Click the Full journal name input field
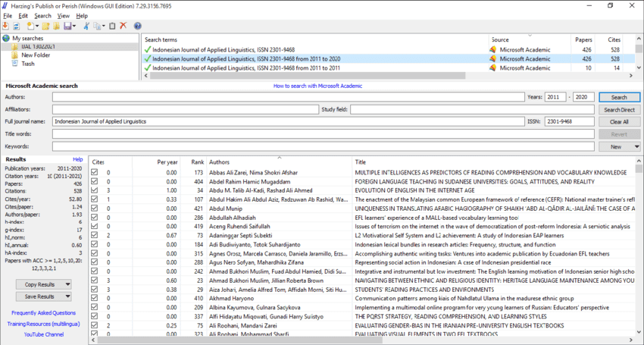The height and width of the screenshot is (345, 644). point(288,121)
